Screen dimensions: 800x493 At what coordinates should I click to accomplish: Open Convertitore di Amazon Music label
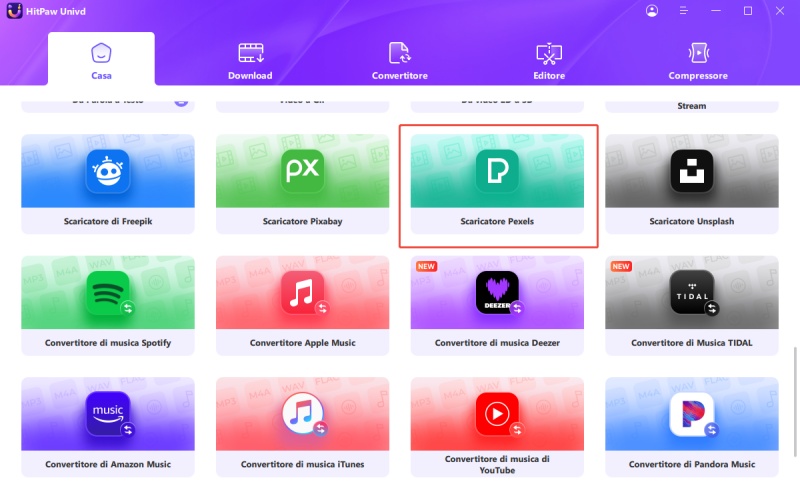point(108,464)
